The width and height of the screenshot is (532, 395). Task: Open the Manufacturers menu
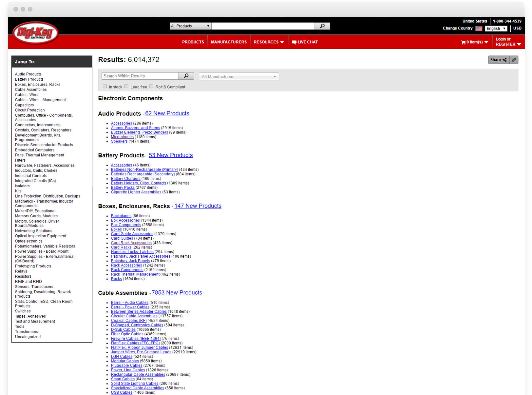click(x=229, y=42)
